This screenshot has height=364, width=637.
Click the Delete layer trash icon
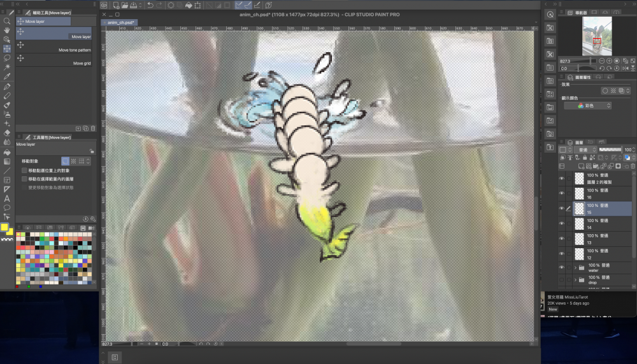[633, 166]
